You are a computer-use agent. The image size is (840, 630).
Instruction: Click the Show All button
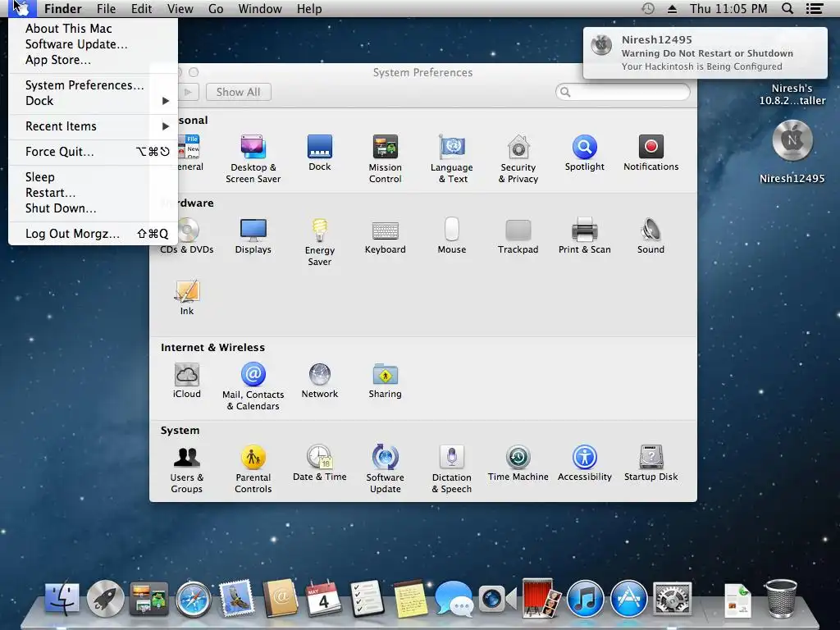click(x=239, y=92)
